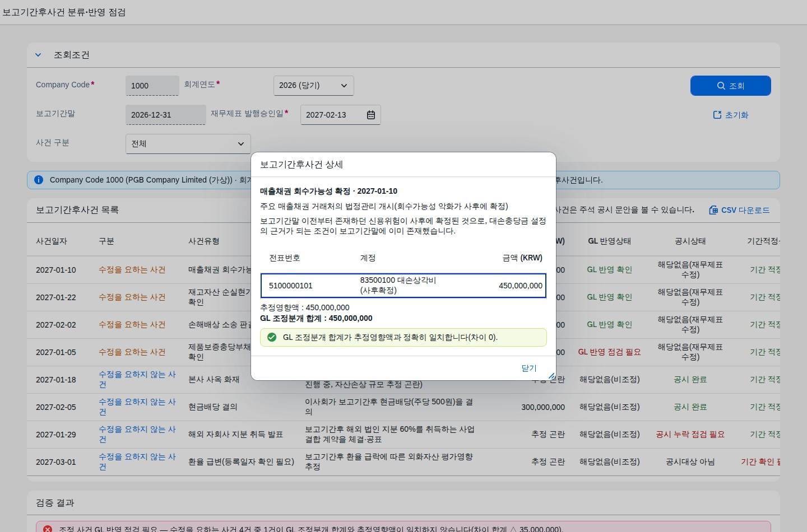
Task: Collapse the 조회조건 panel chevron
Action: pos(38,55)
